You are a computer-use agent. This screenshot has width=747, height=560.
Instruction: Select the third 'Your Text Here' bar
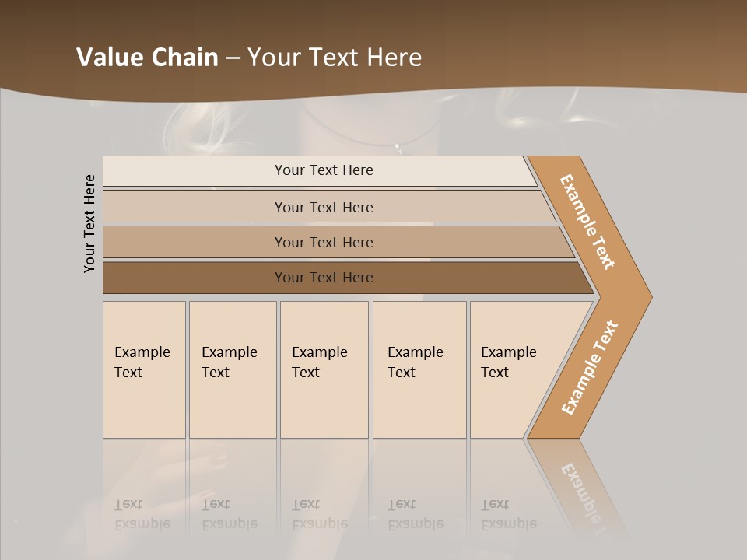324,242
